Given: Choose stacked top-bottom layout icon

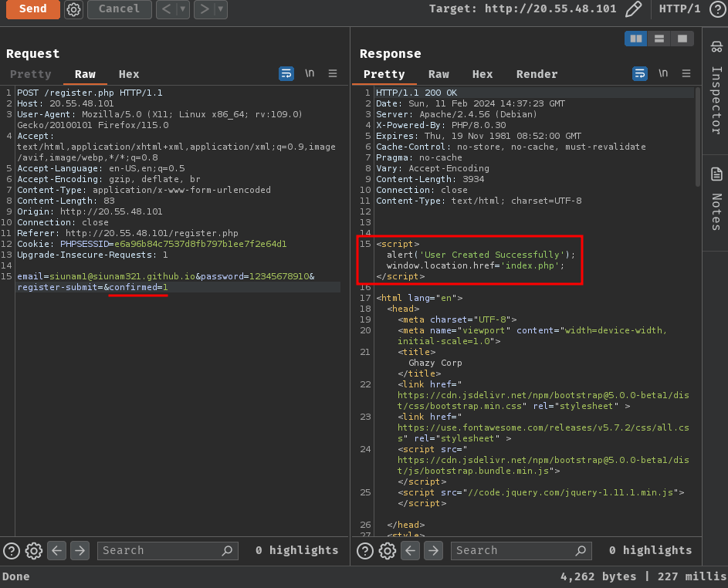Looking at the screenshot, I should point(659,39).
